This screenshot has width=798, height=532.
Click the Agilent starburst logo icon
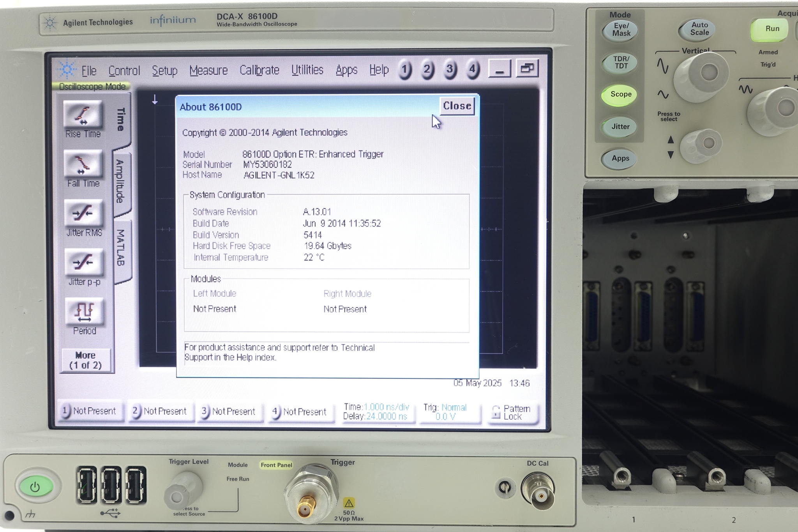click(x=67, y=69)
